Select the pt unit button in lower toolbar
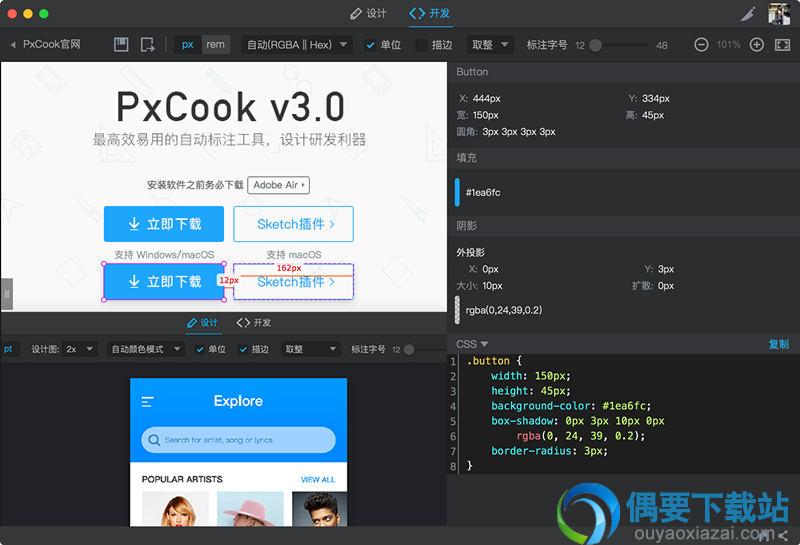800x545 pixels. (x=9, y=349)
